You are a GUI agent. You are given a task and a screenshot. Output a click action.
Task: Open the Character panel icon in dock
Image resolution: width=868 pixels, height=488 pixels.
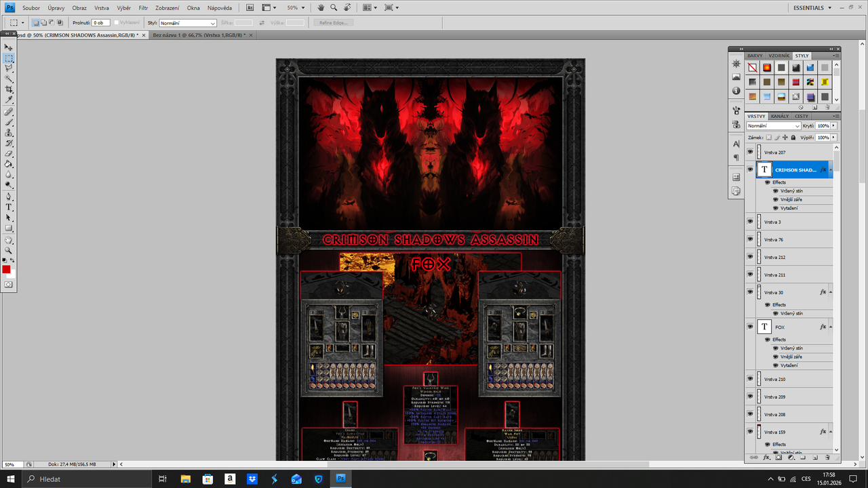click(736, 144)
